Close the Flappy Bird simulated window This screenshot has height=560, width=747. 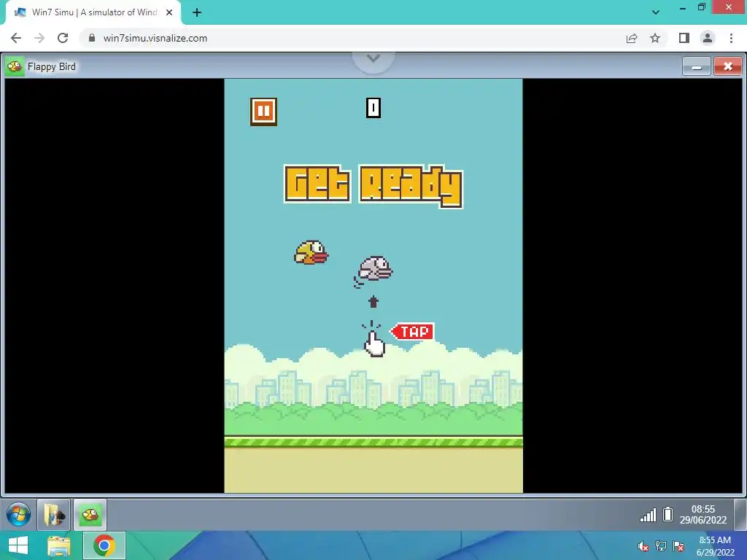click(727, 66)
